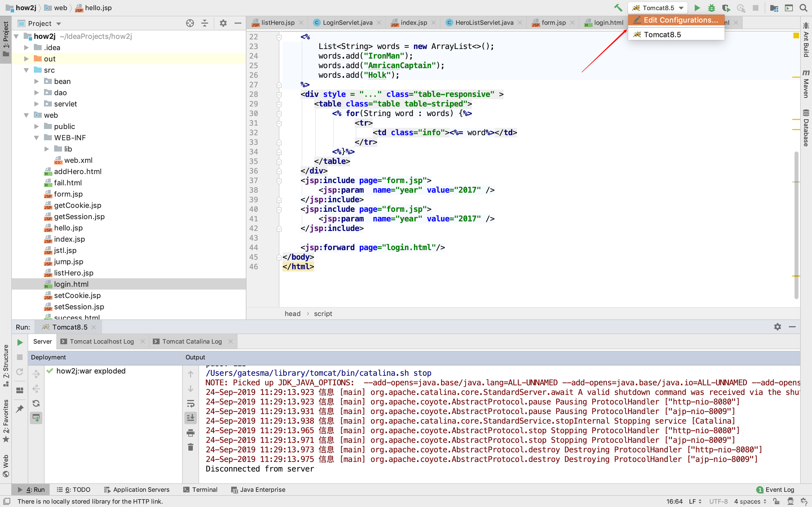Open the Terminal tool window button
812x507 pixels.
click(200, 490)
